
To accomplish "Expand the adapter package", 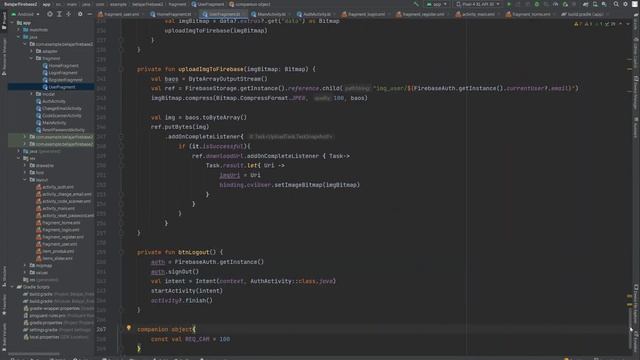I will (31, 51).
